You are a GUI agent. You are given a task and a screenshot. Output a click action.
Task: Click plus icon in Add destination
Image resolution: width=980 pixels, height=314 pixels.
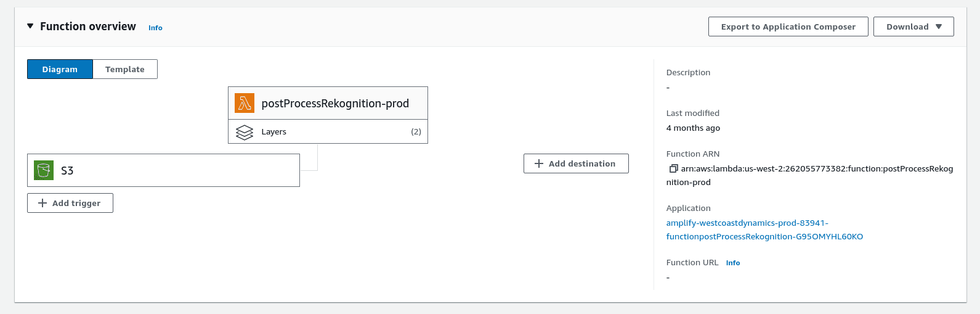pyautogui.click(x=539, y=163)
